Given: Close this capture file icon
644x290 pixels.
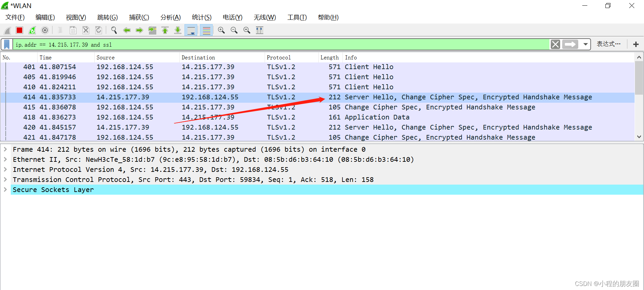Looking at the screenshot, I should (86, 31).
